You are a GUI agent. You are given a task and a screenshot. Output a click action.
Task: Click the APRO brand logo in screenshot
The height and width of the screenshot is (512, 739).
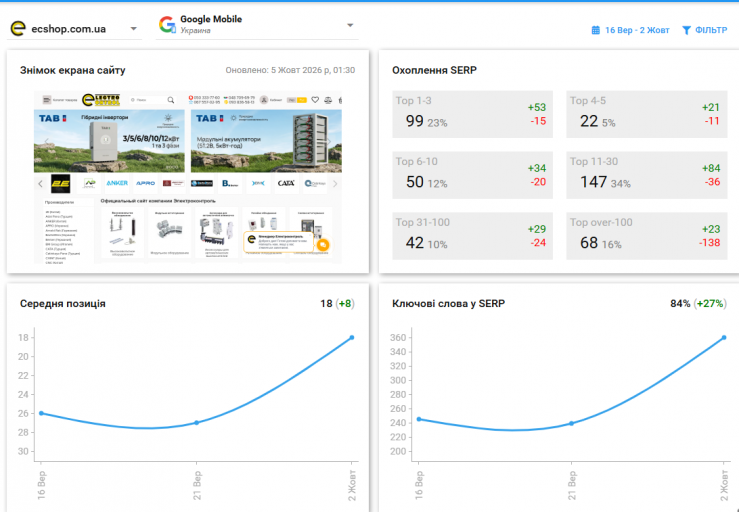click(145, 183)
